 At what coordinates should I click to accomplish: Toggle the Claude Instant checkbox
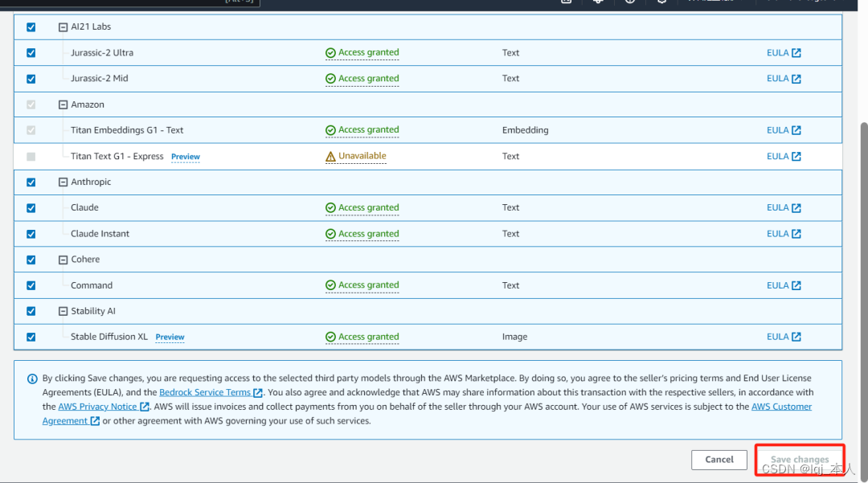pyautogui.click(x=31, y=234)
